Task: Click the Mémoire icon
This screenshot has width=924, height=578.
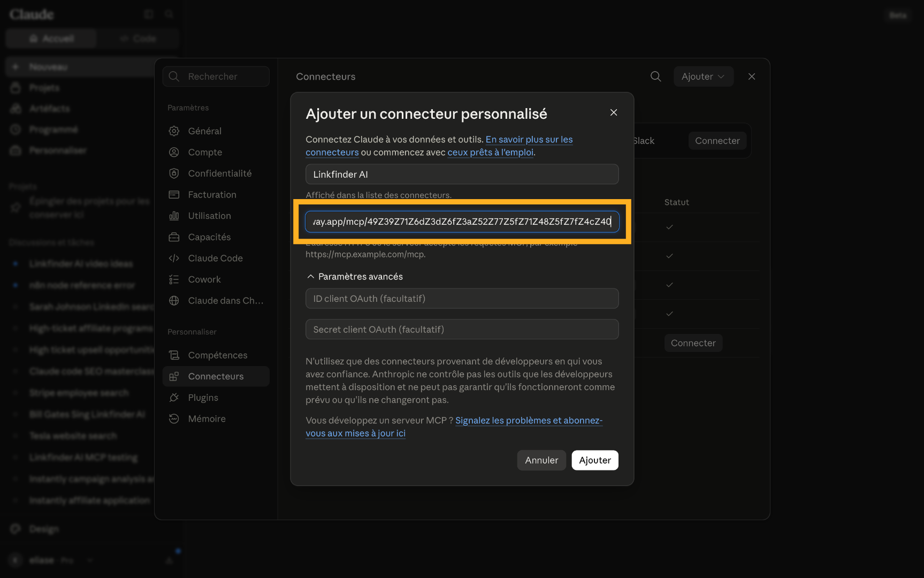Action: (x=174, y=419)
